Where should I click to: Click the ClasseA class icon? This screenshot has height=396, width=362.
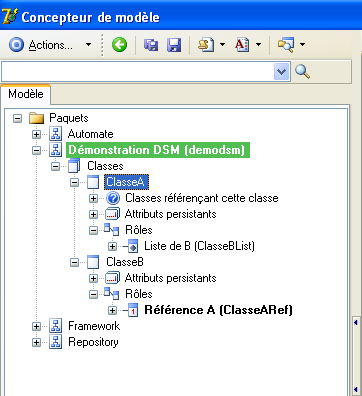[x=93, y=182]
